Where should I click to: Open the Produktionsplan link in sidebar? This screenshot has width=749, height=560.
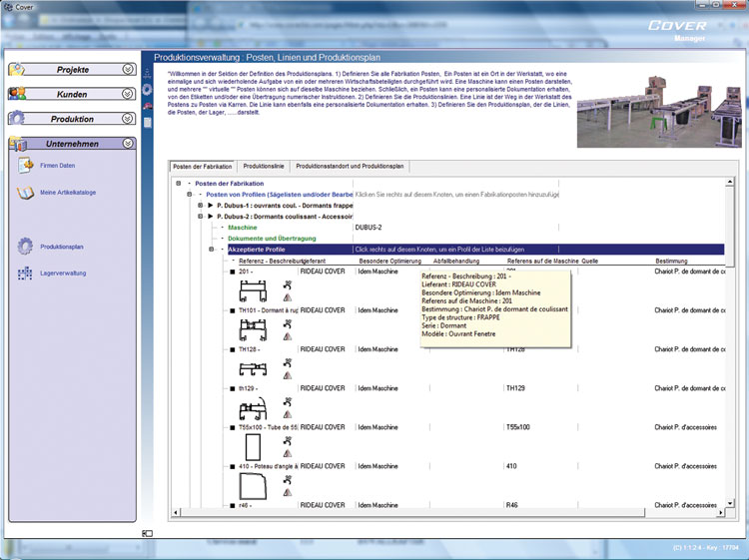[x=62, y=247]
